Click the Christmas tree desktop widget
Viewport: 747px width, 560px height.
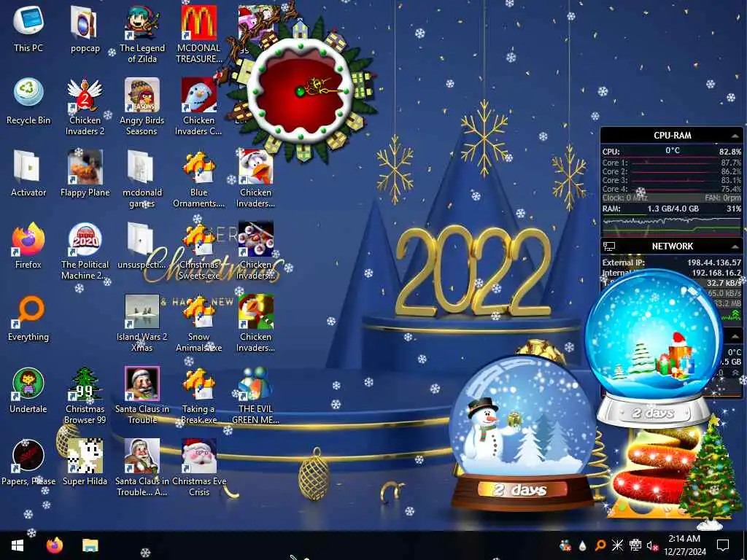pos(710,472)
